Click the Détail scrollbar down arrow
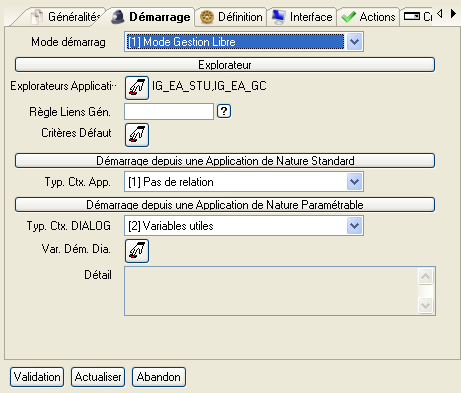The height and width of the screenshot is (393, 461). point(426,305)
